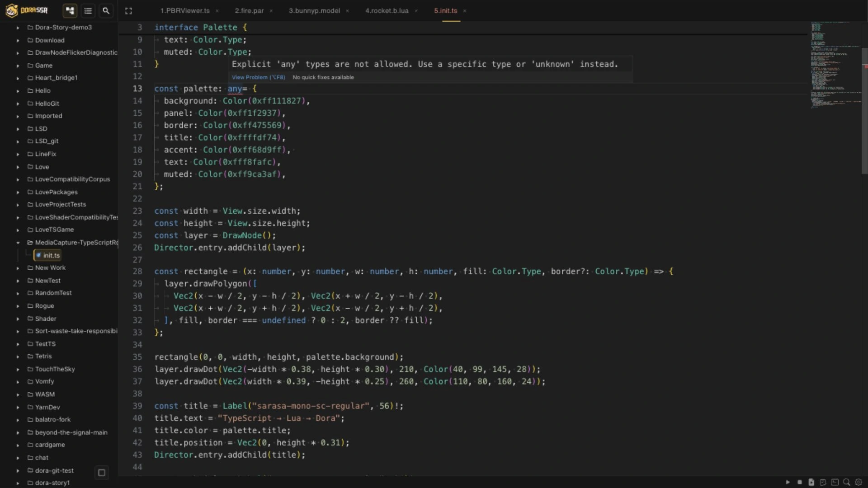Click line number 28 in the gutter
Image resolution: width=868 pixels, height=488 pixels.
coord(137,272)
